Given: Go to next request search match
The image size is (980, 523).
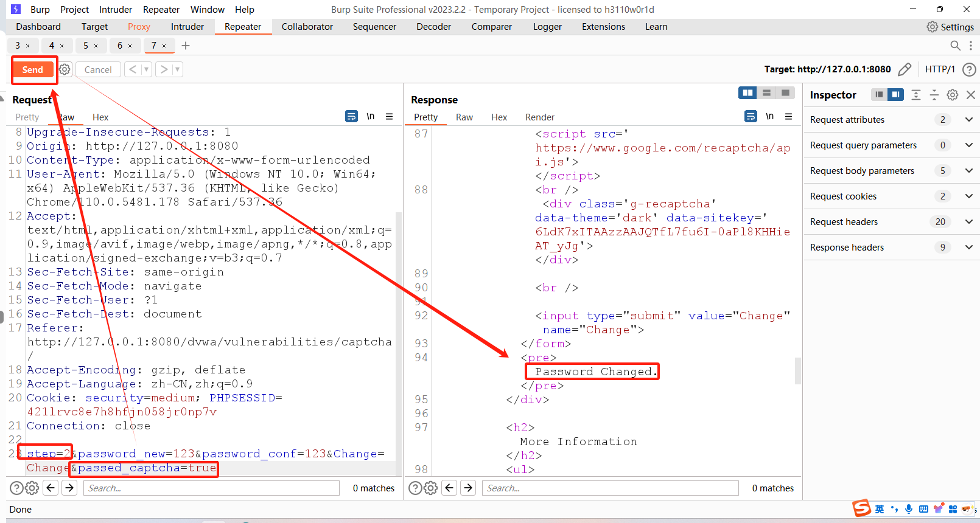Looking at the screenshot, I should (x=69, y=488).
